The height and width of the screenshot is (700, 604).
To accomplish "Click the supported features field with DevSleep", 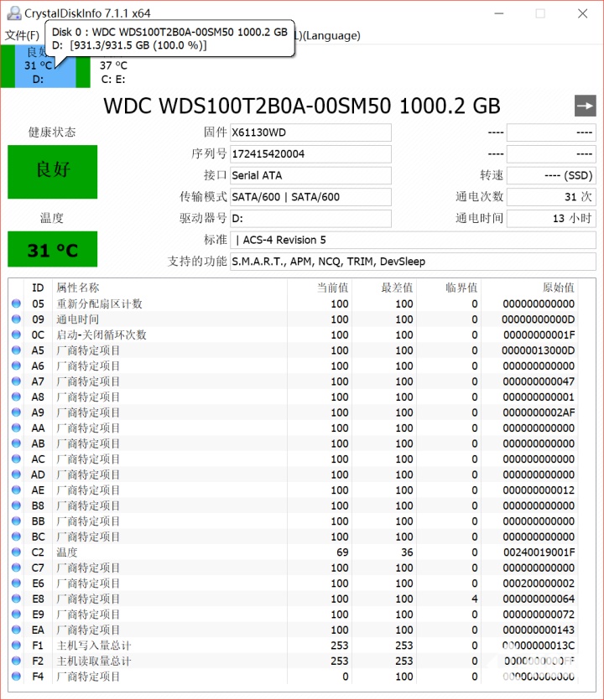I will click(x=413, y=262).
